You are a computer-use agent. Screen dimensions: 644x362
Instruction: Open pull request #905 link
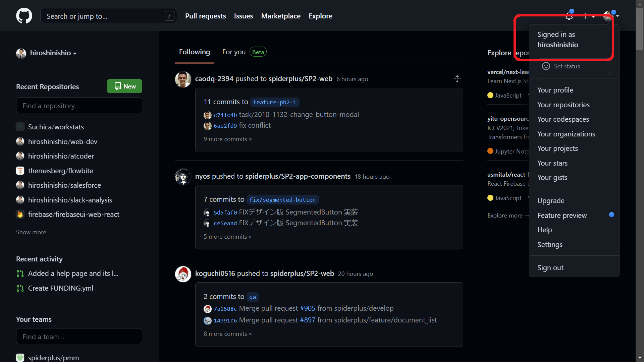(308, 308)
